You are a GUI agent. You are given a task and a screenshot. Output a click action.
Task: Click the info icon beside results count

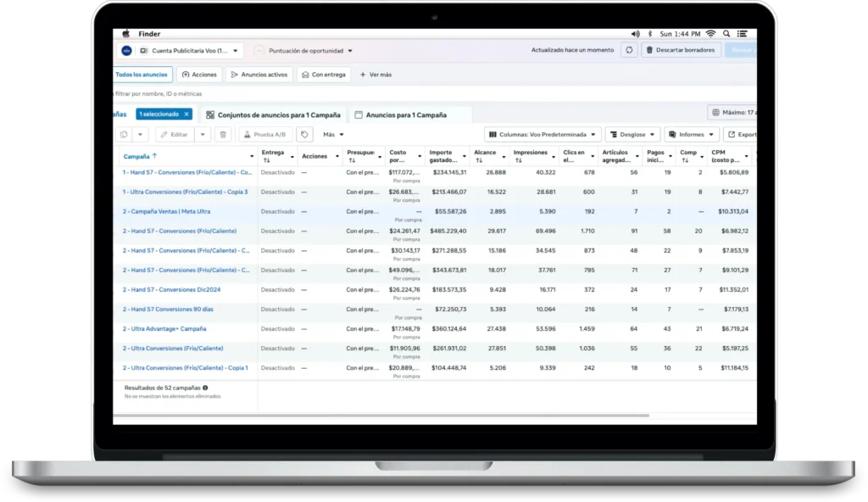click(x=205, y=388)
